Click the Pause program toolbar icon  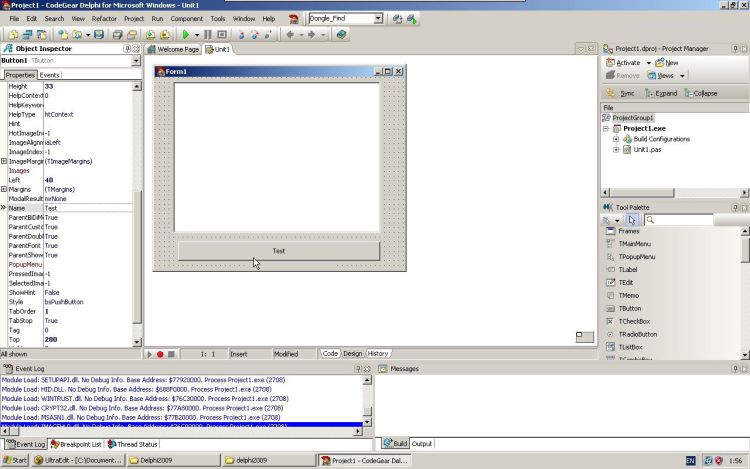[x=208, y=34]
